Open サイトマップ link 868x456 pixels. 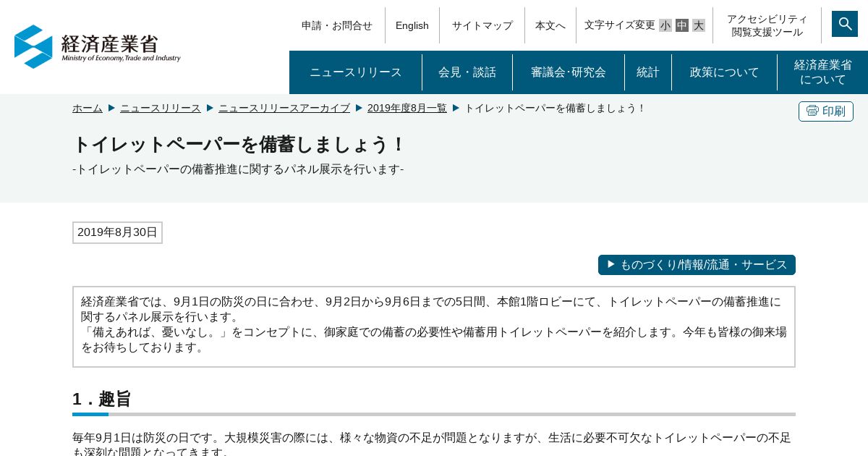click(482, 25)
